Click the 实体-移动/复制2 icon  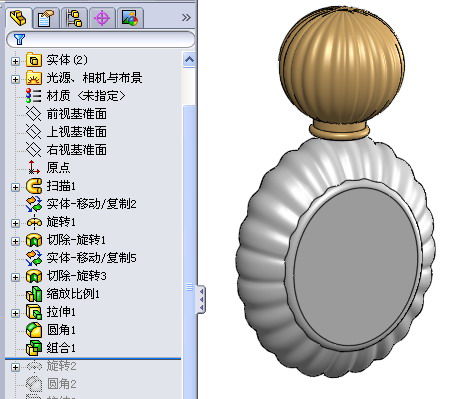coord(34,204)
